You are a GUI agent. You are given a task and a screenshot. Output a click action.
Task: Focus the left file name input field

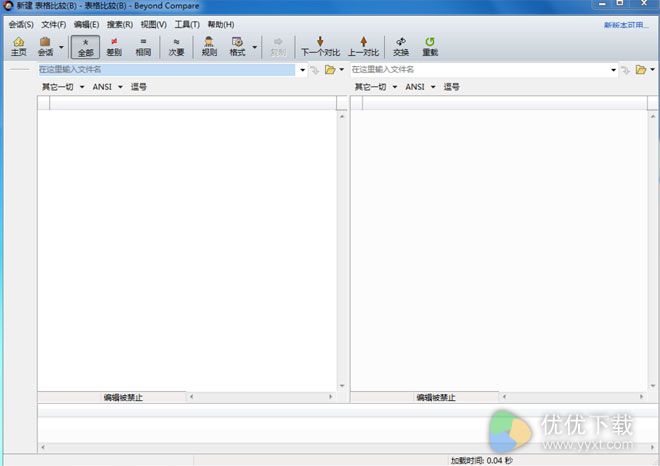tap(167, 69)
